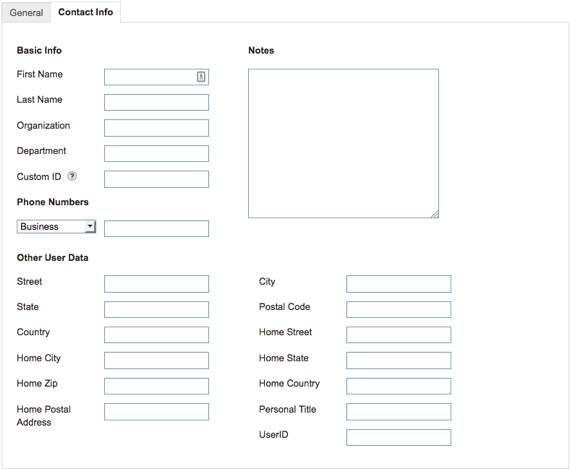Click the First Name label
The height and width of the screenshot is (469, 570).
point(40,74)
